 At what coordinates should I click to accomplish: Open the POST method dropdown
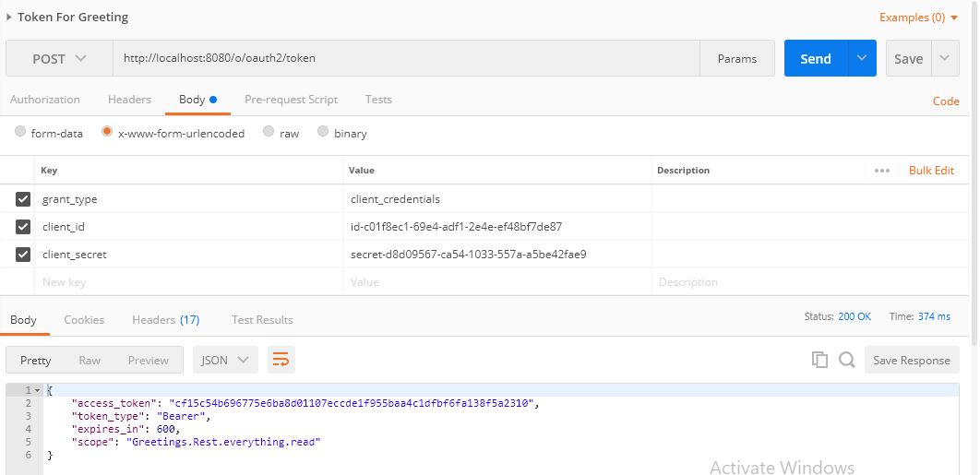59,59
